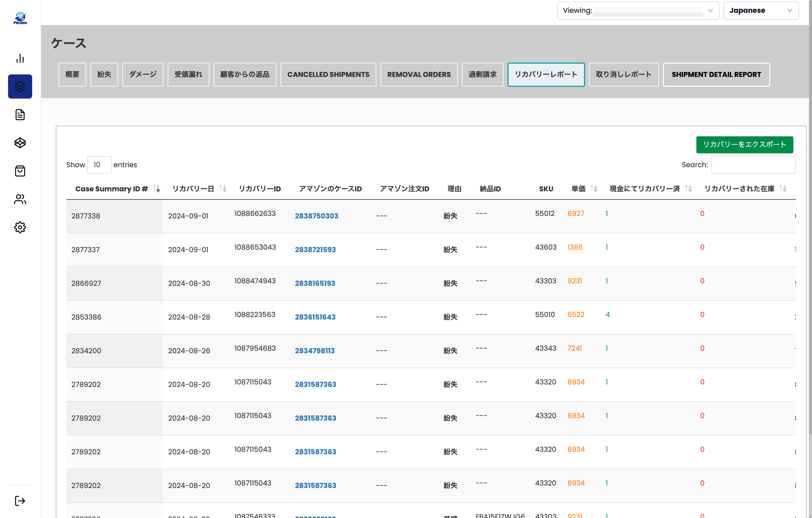This screenshot has height=518, width=812.
Task: Sort by 単価 column arrows
Action: (594, 189)
